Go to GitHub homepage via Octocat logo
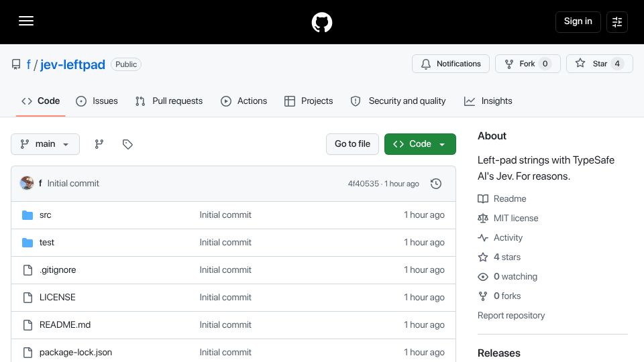The image size is (644, 362). point(321,22)
